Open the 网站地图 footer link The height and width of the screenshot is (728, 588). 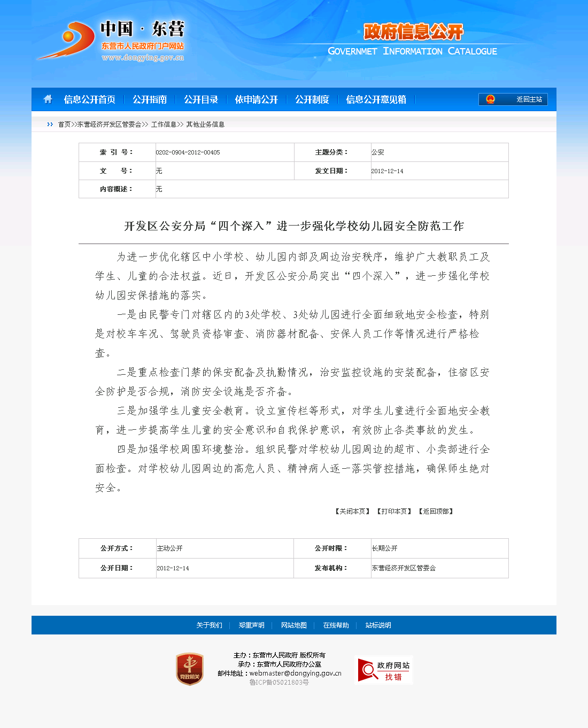293,625
